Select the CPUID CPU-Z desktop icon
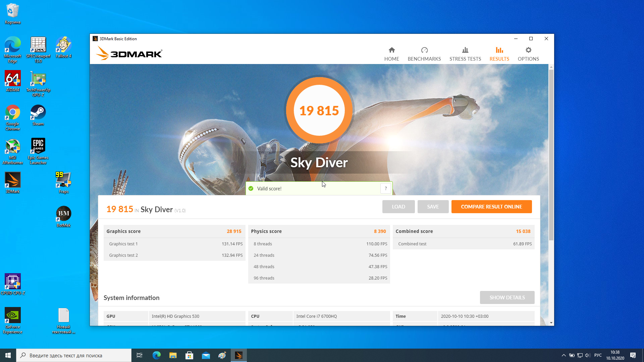Screen dimensions: 644x362 (x=13, y=284)
